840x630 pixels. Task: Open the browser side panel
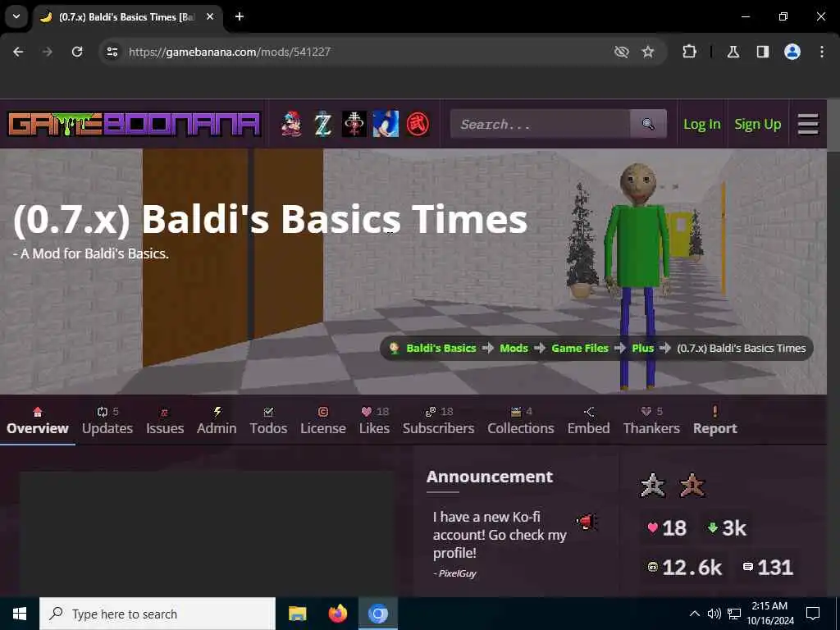point(763,52)
